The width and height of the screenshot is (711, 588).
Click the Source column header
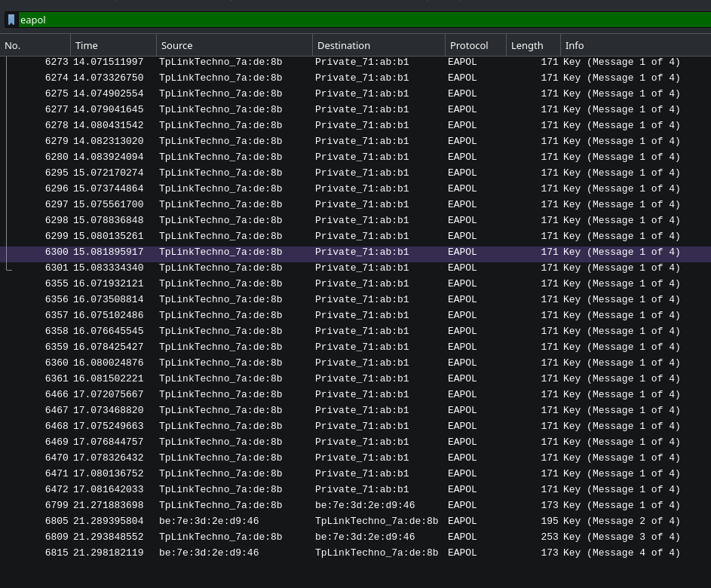[x=234, y=45]
